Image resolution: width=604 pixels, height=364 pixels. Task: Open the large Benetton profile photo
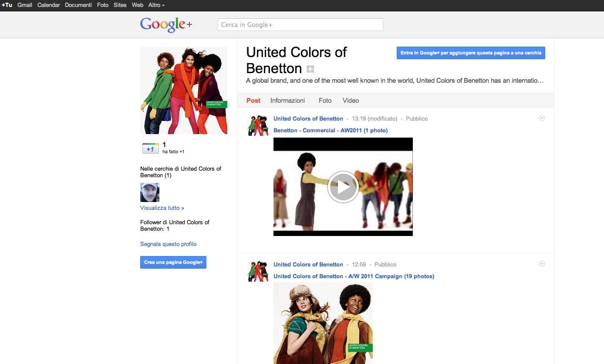tap(184, 91)
